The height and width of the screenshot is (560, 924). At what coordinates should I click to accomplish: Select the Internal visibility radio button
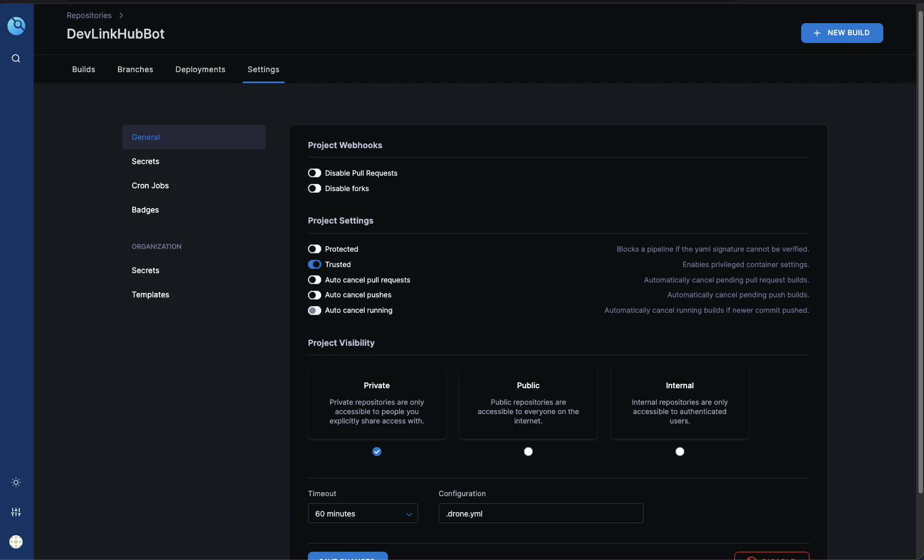tap(680, 452)
